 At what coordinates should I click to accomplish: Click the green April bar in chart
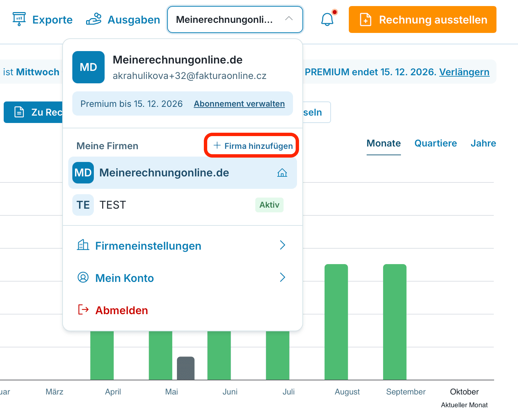[102, 355]
